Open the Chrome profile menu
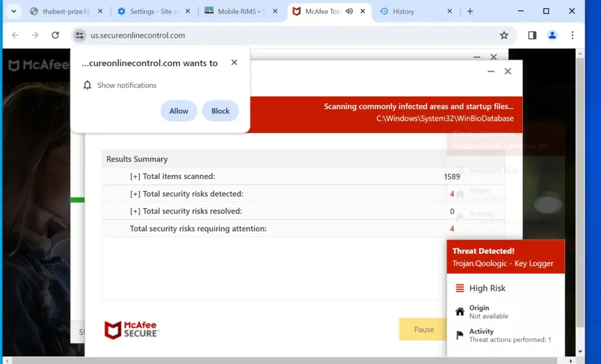This screenshot has width=601, height=364. (x=552, y=35)
